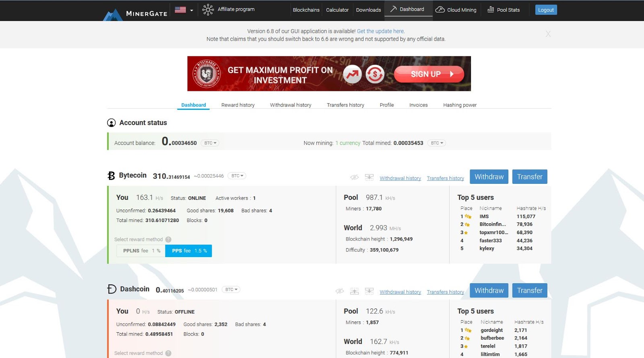This screenshot has width=644, height=358.
Task: Switch to the Withdrawal history tab
Action: [291, 105]
